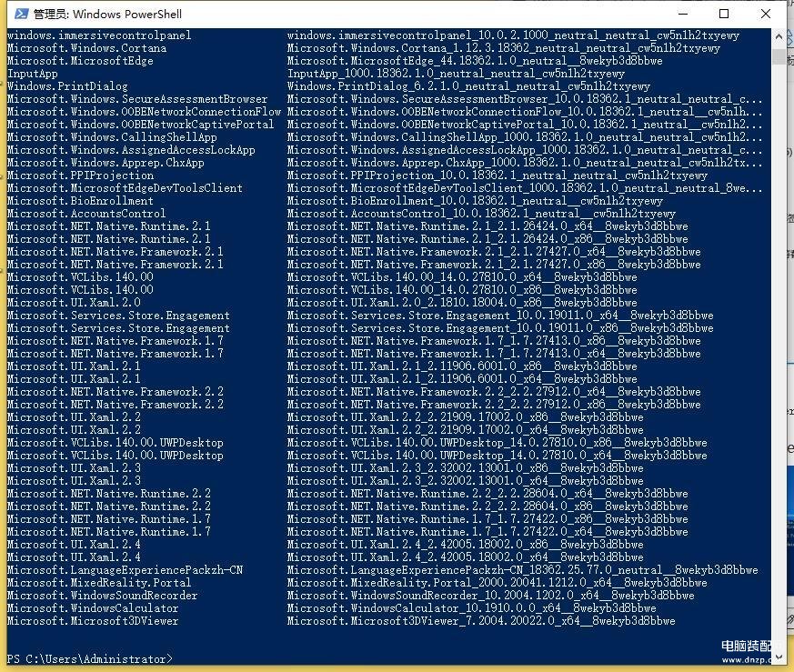794x672 pixels.
Task: Click VCLibs.140.00.UWPDesktop_14.0.27810.0_x86 full name
Action: click(x=498, y=443)
